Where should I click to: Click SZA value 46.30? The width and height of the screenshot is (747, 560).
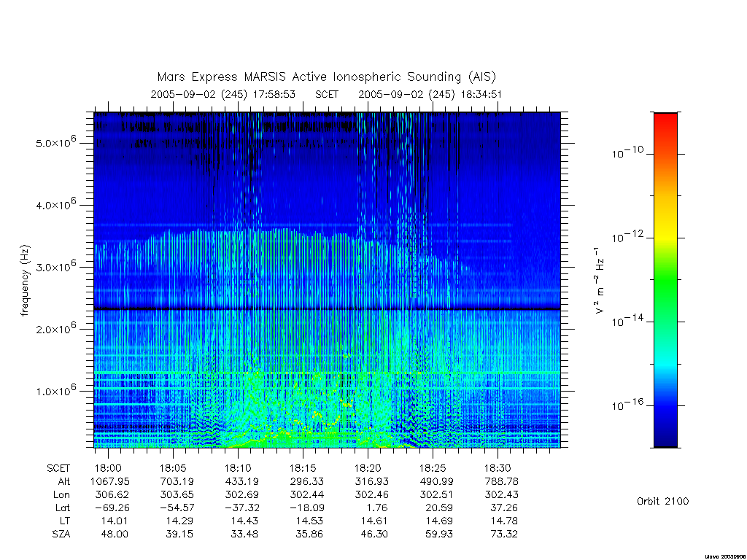[374, 534]
